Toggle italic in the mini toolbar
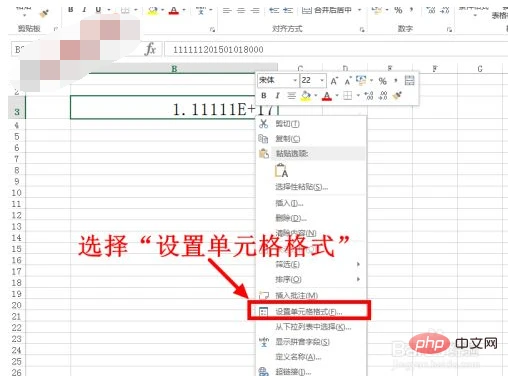The width and height of the screenshot is (508, 376). (277, 96)
